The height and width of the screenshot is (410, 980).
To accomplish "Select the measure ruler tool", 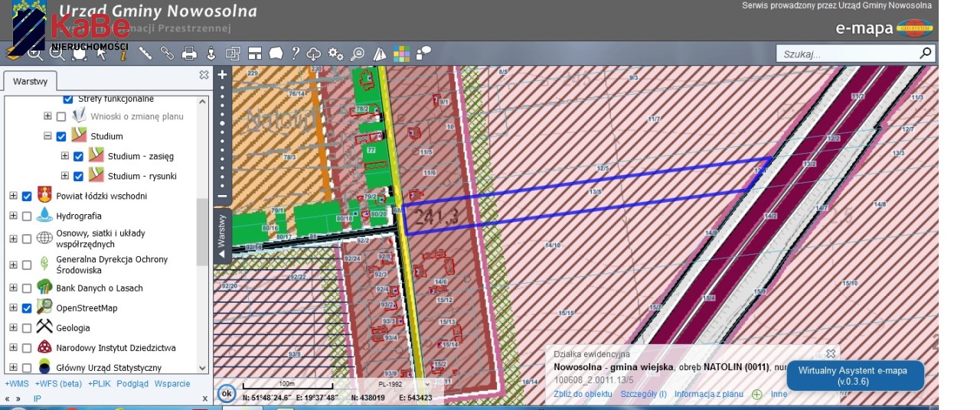I will [x=145, y=54].
